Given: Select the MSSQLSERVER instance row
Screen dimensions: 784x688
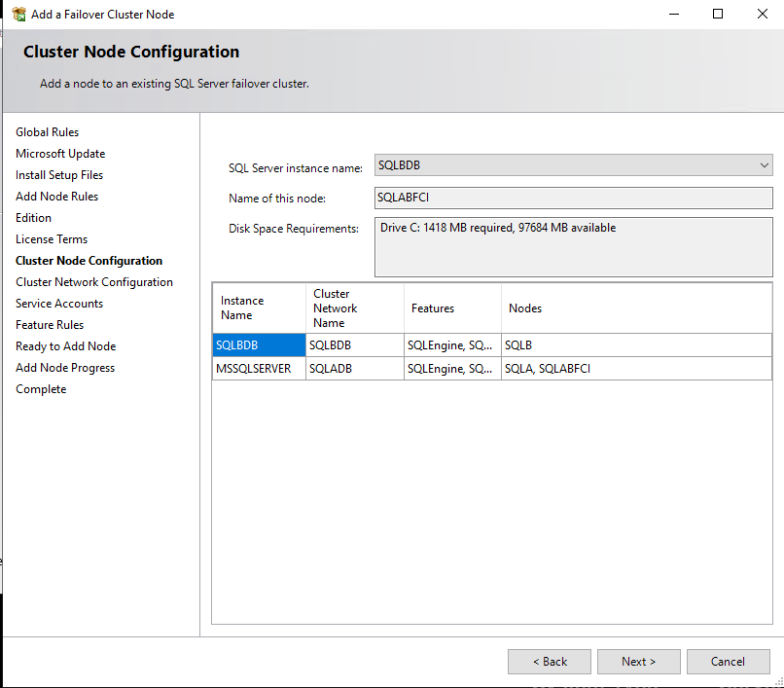Looking at the screenshot, I should (x=259, y=368).
